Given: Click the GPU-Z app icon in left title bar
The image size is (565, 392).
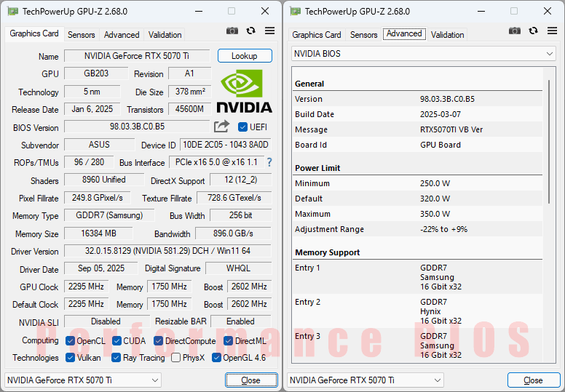Looking at the screenshot, I should tap(12, 11).
